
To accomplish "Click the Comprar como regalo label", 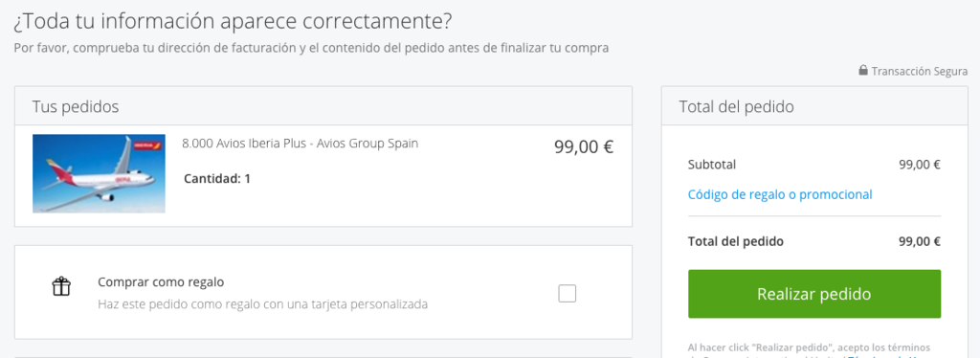I will coord(161,281).
